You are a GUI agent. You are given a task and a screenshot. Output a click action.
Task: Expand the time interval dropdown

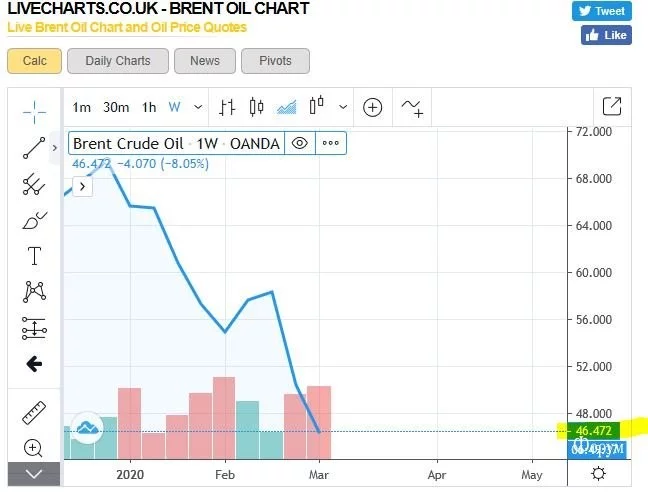[x=198, y=107]
